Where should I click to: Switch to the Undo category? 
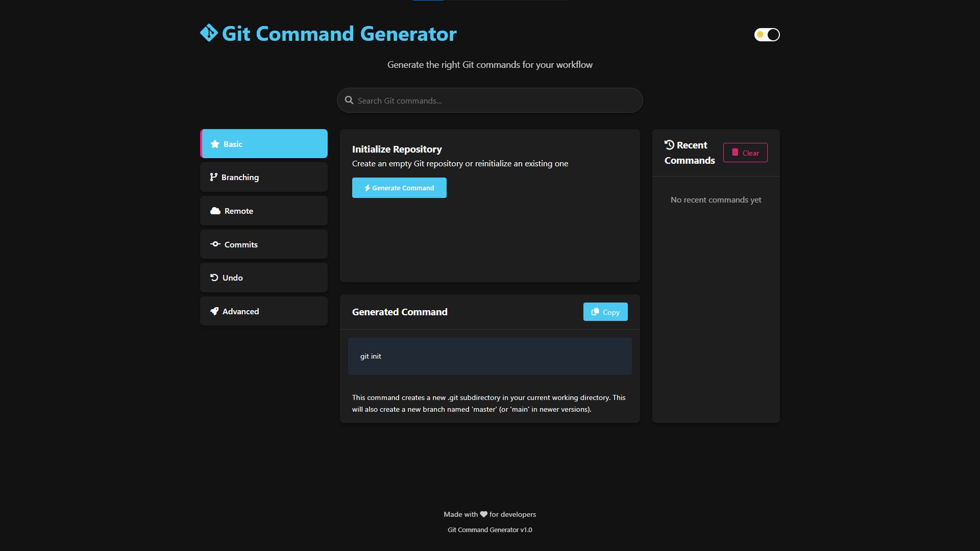point(264,278)
